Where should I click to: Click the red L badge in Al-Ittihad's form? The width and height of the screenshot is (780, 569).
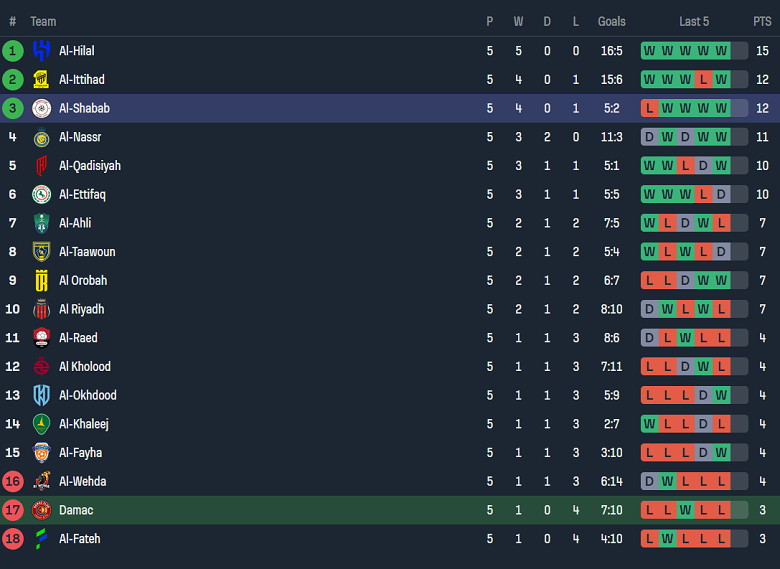704,80
